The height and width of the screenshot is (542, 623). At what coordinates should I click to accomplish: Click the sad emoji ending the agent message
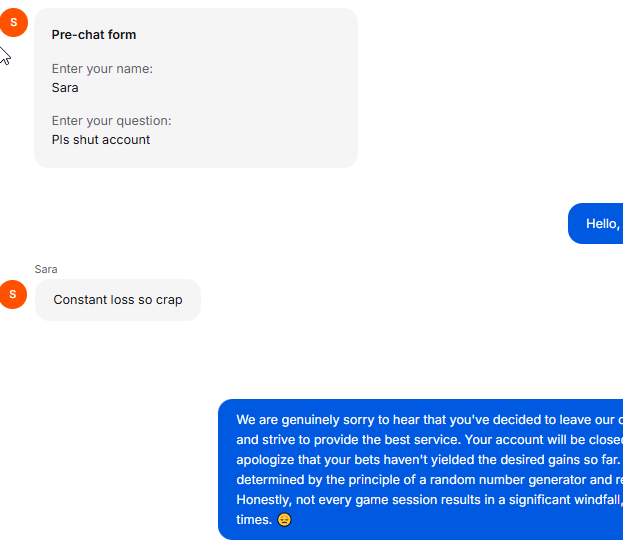pyautogui.click(x=285, y=520)
